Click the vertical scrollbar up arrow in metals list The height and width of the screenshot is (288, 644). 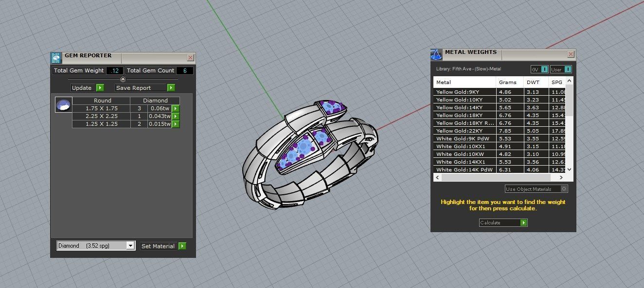570,80
